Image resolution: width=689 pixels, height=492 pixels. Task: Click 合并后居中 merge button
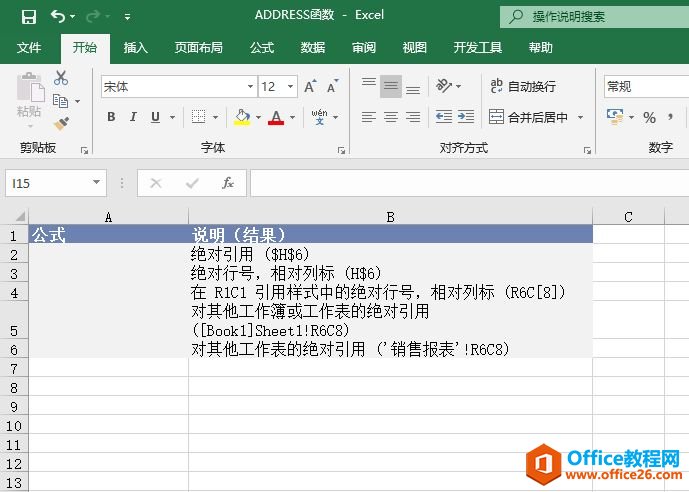click(529, 117)
